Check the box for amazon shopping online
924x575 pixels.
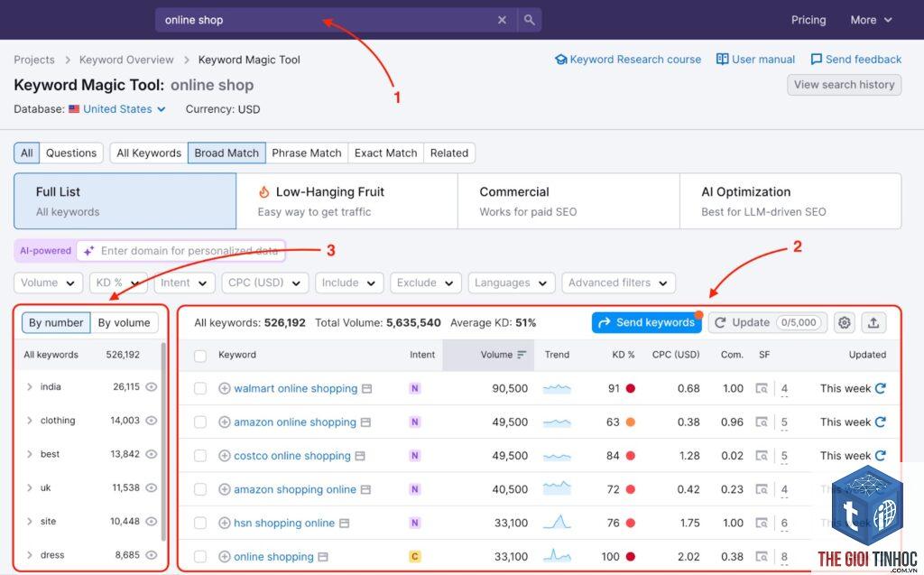click(x=200, y=489)
